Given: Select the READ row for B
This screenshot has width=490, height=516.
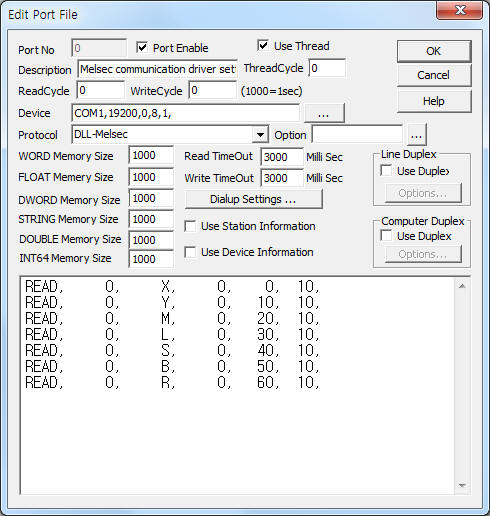Looking at the screenshot, I should tap(172, 366).
